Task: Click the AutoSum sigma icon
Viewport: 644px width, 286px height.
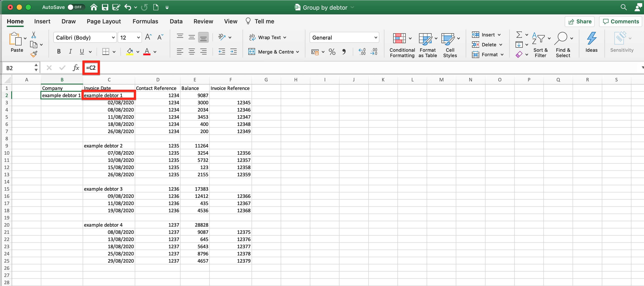Action: 519,35
